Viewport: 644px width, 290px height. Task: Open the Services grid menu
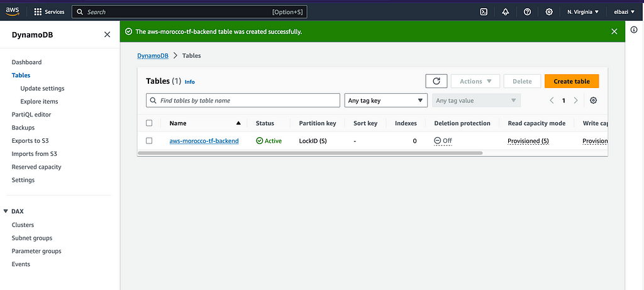coord(49,12)
